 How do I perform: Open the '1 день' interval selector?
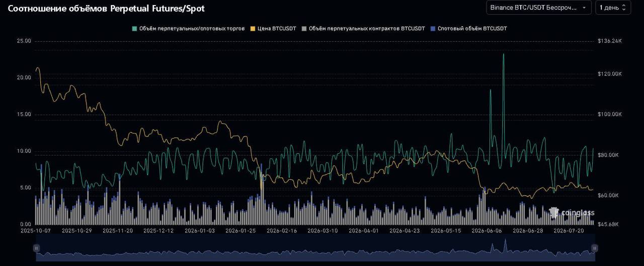613,8
